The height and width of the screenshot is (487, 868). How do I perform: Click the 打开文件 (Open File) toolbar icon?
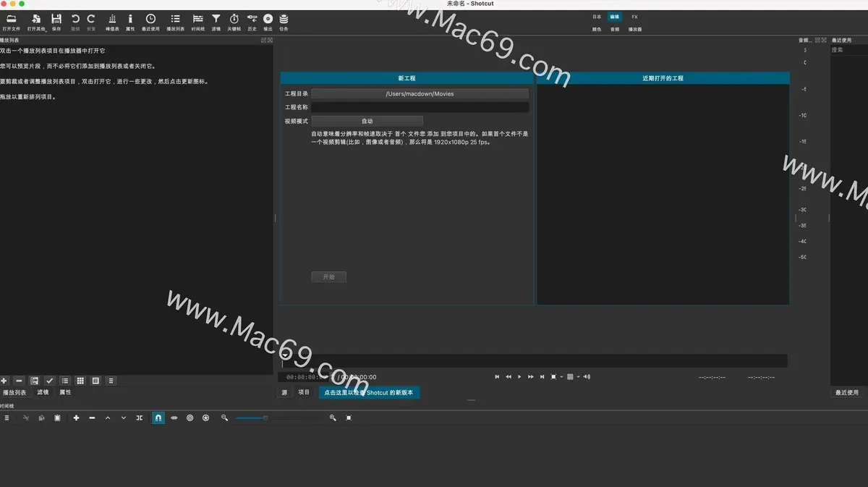pyautogui.click(x=12, y=22)
